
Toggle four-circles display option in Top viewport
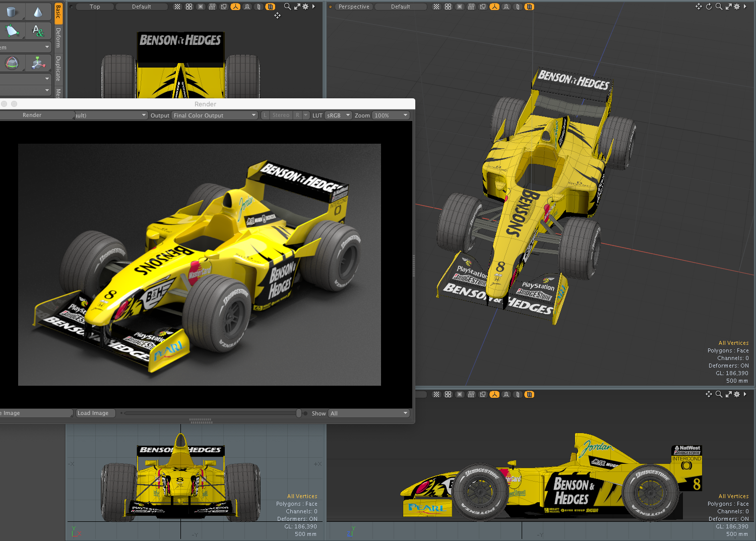189,7
